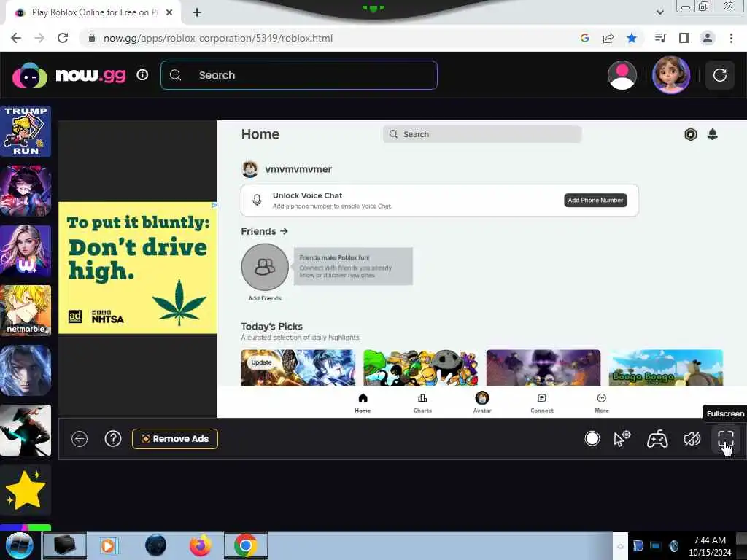Click the bookmark star icon
The width and height of the screenshot is (747, 560).
(x=631, y=38)
